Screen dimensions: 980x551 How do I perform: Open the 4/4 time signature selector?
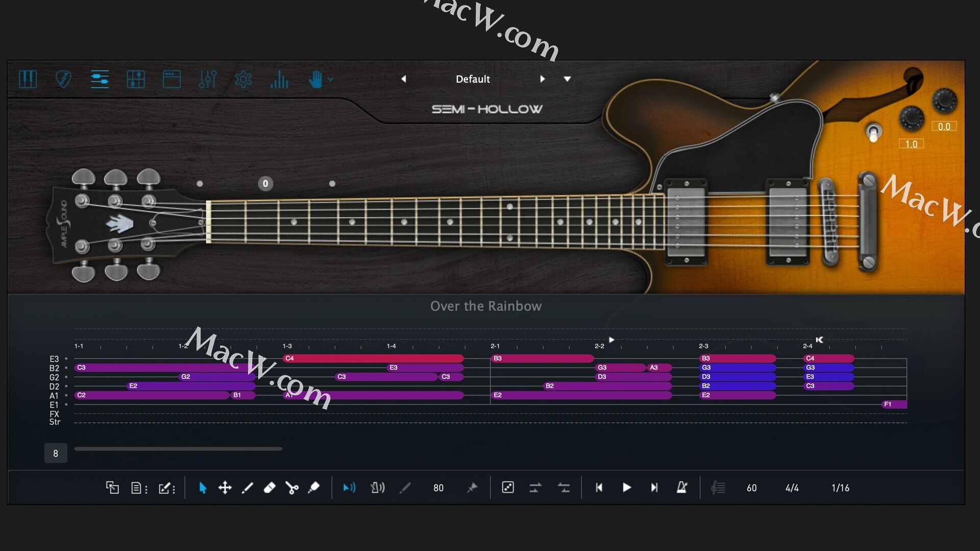point(792,488)
